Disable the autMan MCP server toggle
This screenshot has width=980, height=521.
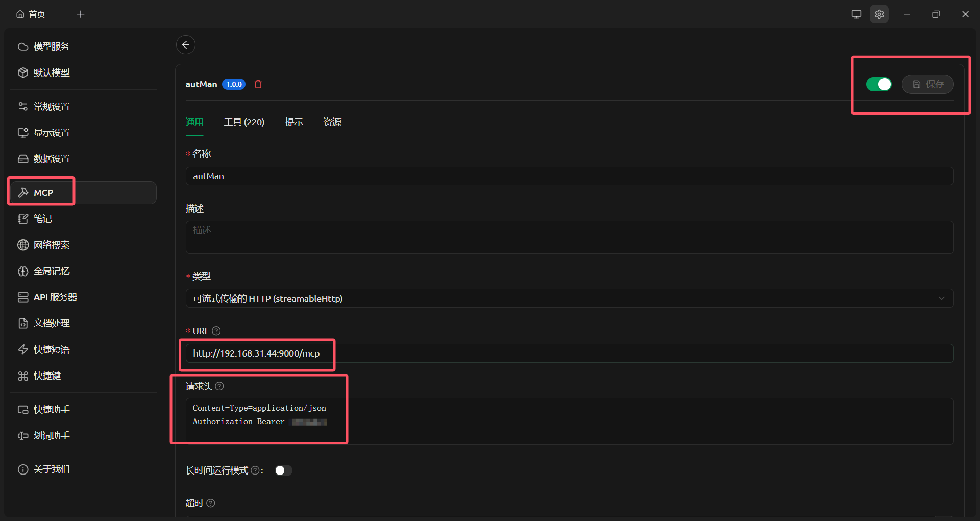coord(878,84)
